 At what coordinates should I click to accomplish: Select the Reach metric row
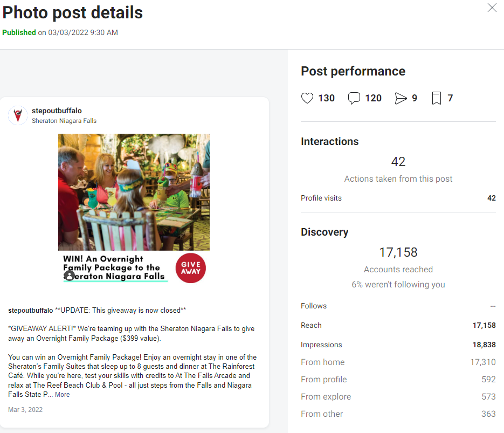(398, 325)
